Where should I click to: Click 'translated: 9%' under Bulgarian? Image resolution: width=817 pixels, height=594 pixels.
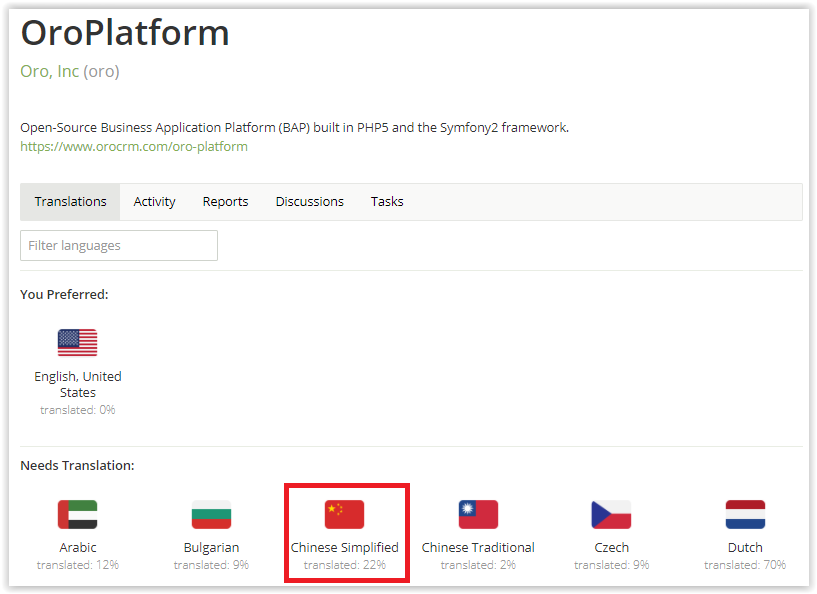tap(211, 565)
